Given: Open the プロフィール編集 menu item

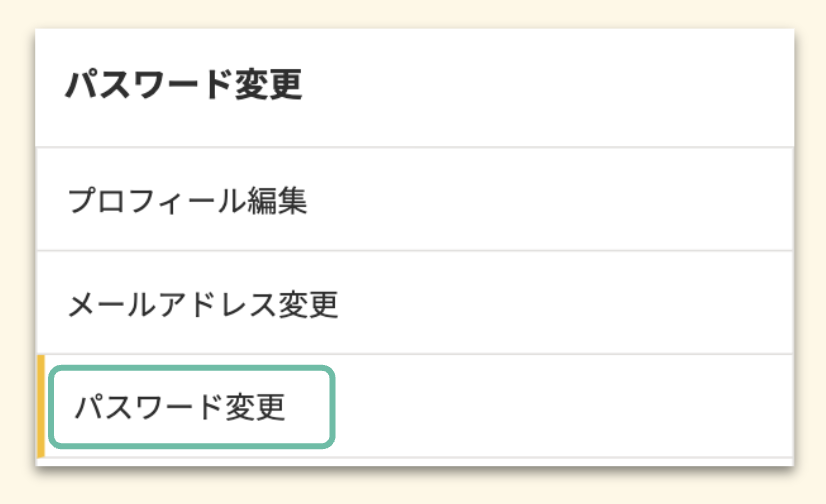Looking at the screenshot, I should [187, 201].
